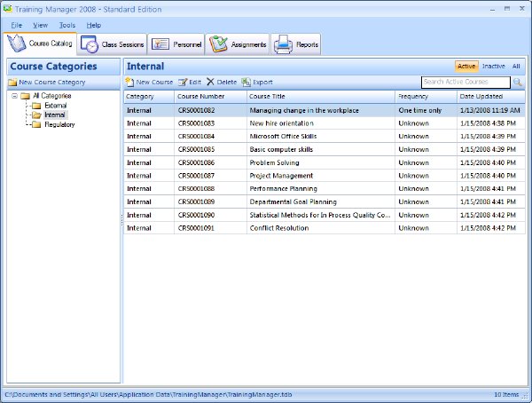532x403 pixels.
Task: Click the Edit button label
Action: (195, 82)
